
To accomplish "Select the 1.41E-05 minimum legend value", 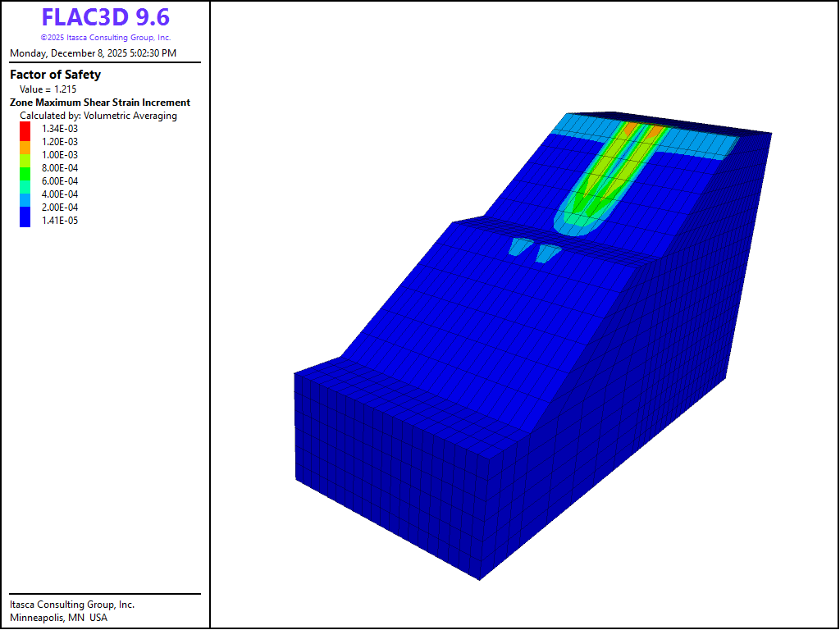I will point(60,221).
